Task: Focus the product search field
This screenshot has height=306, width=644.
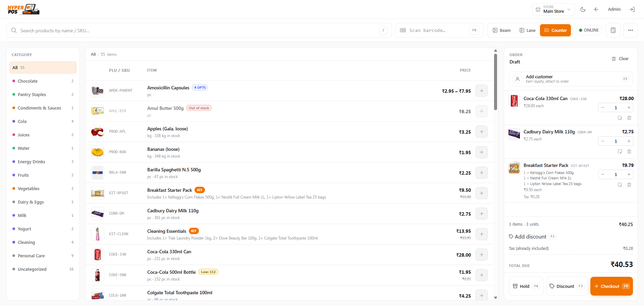Action: pyautogui.click(x=199, y=30)
